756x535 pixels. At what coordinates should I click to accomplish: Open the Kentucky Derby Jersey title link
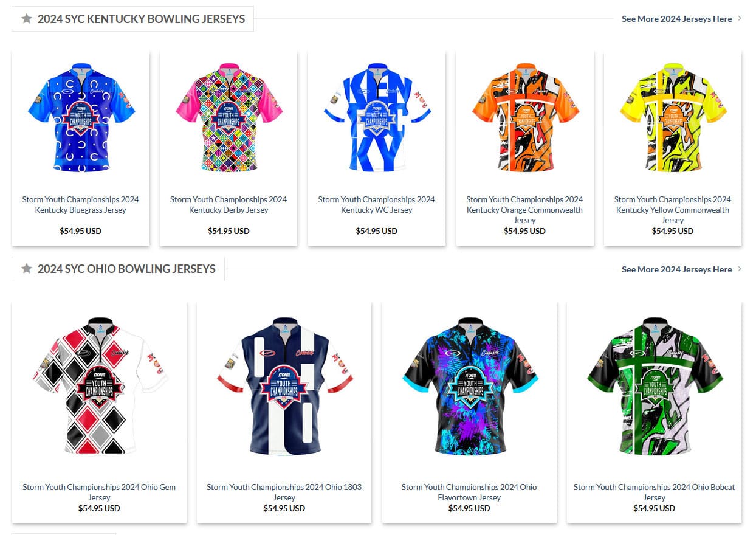(x=229, y=205)
